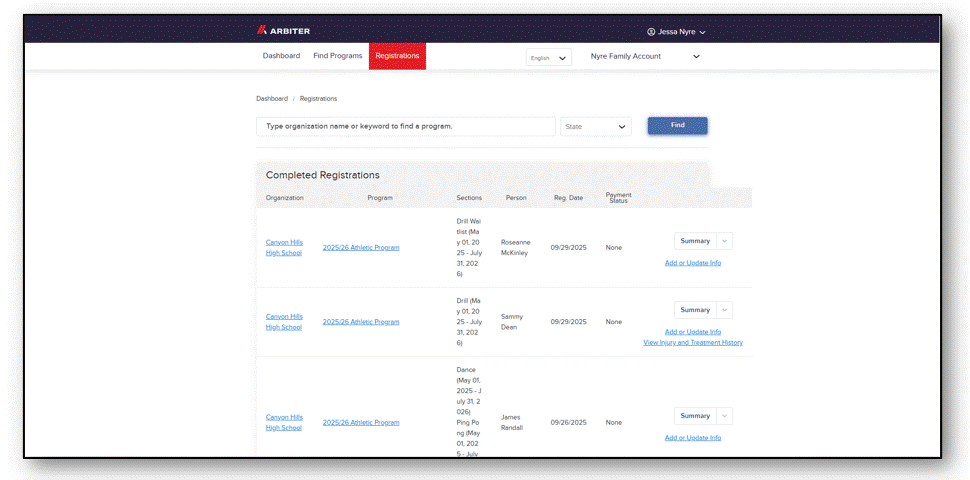
Task: Click Add or Update Info for Sammy Dean
Action: 693,332
